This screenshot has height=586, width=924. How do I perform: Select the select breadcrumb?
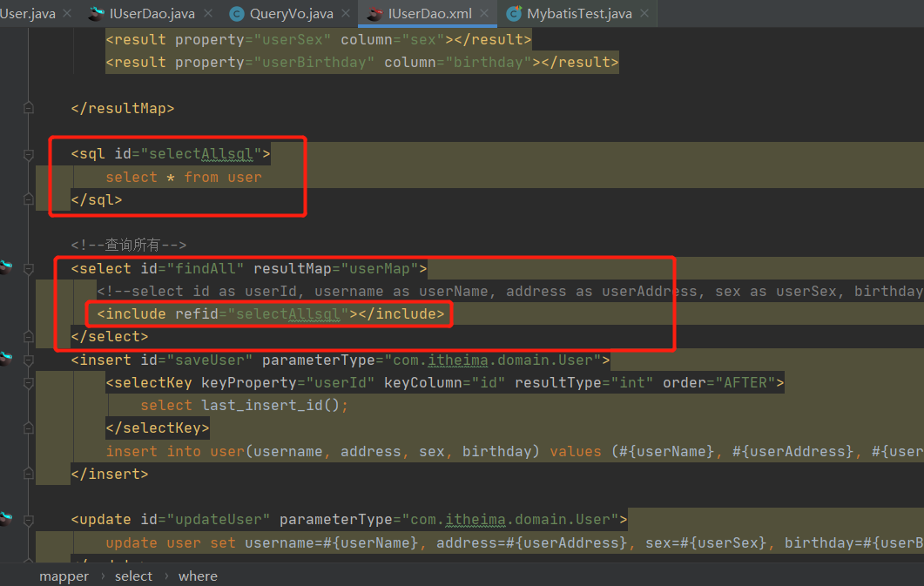(133, 576)
